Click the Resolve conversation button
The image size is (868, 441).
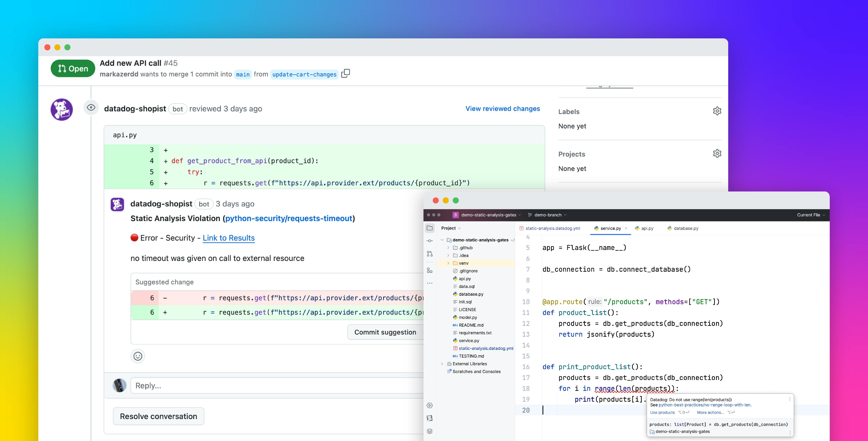pos(158,416)
